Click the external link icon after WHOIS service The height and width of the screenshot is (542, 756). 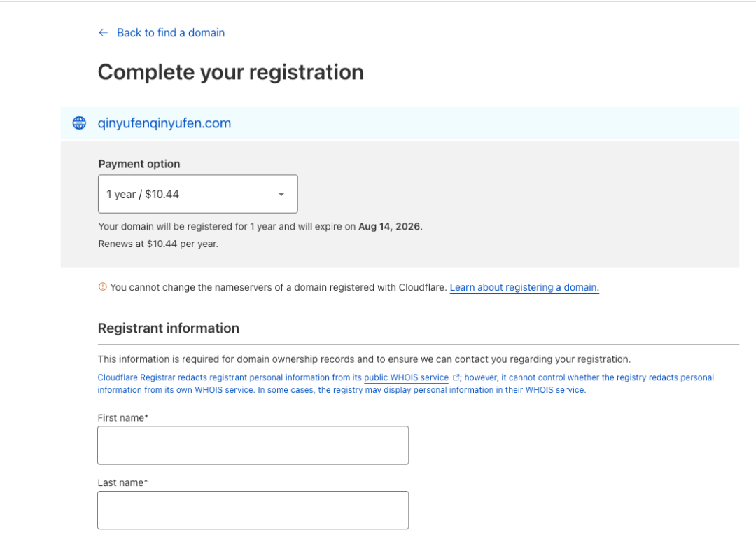456,377
